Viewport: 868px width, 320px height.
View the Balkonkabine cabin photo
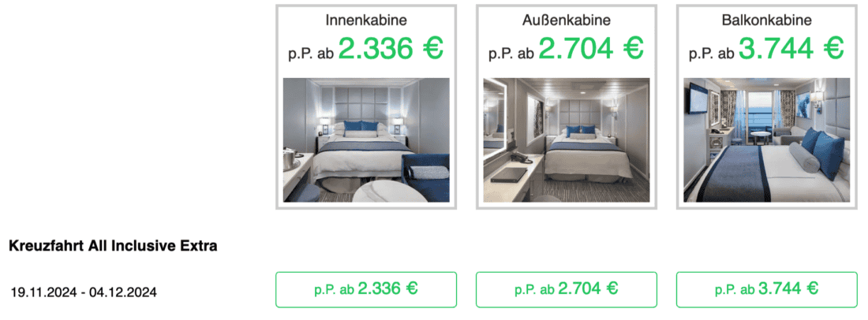point(766,140)
